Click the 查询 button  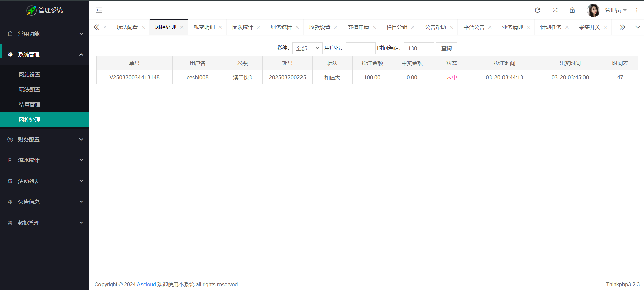pyautogui.click(x=447, y=48)
